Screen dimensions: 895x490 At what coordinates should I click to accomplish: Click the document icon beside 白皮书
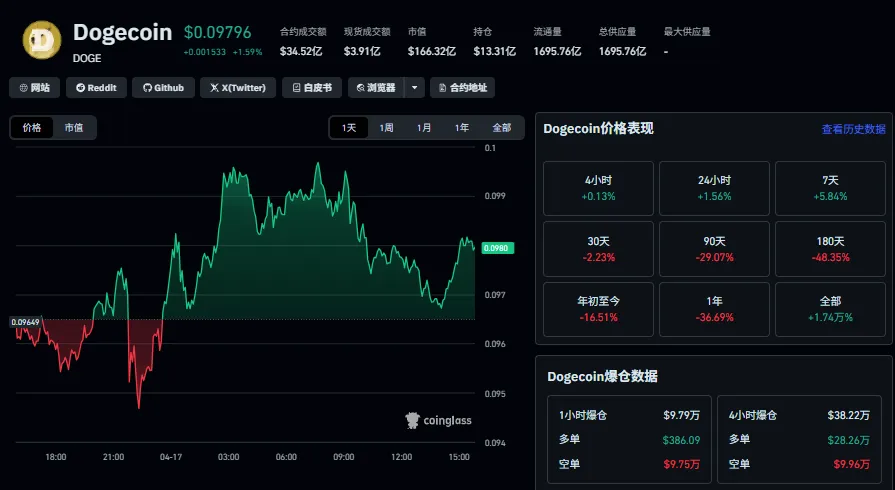pos(296,88)
